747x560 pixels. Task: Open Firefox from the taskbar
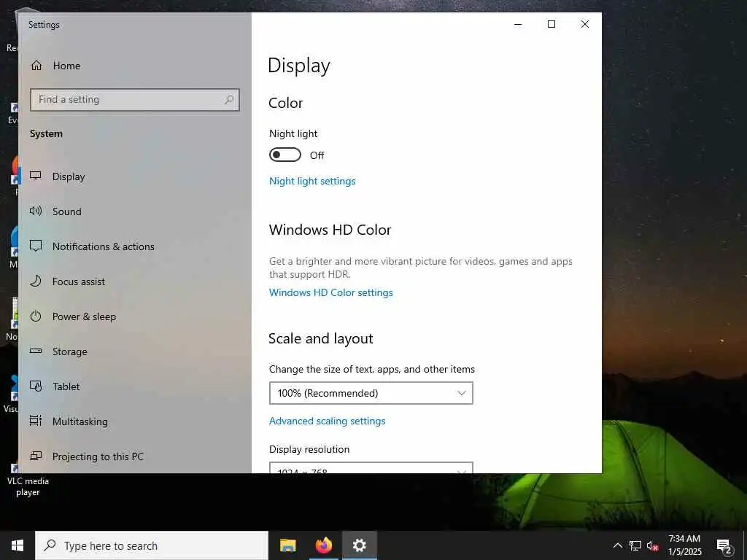323,545
